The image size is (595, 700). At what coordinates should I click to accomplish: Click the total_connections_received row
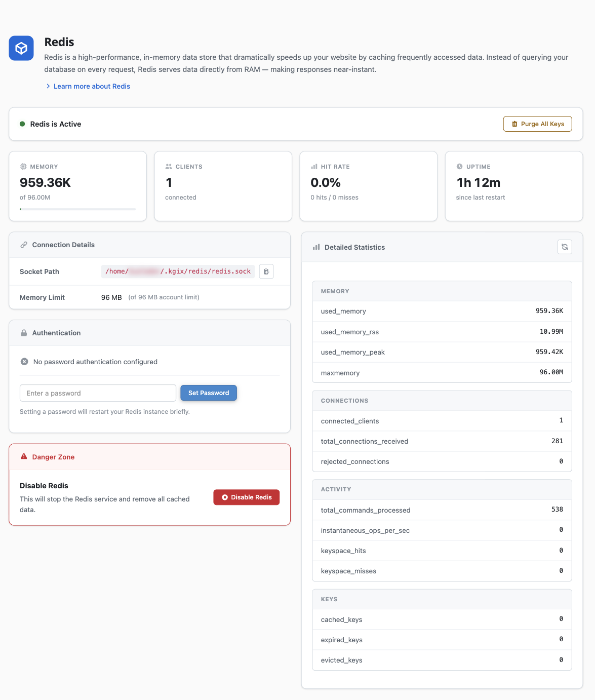[x=442, y=441]
